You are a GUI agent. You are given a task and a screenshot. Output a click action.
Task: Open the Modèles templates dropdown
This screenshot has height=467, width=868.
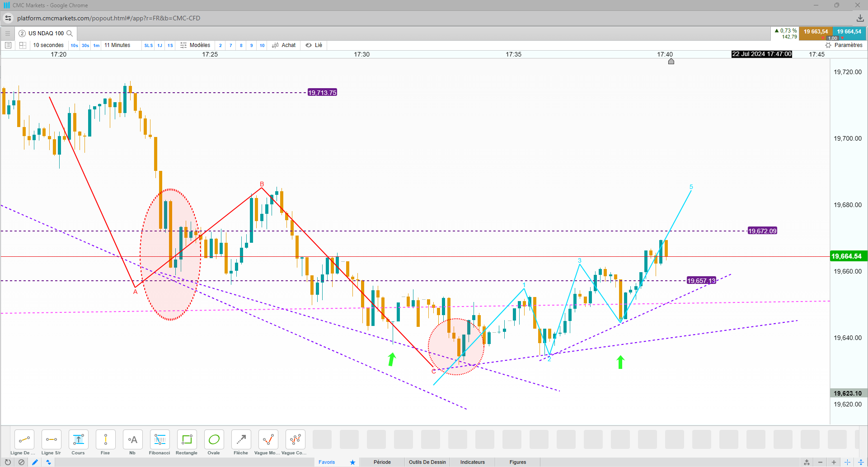195,45
